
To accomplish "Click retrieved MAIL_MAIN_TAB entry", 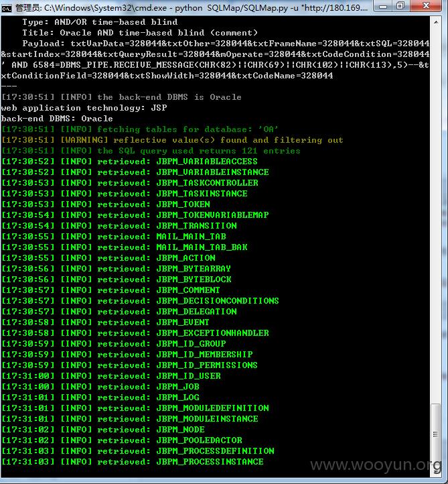I will click(114, 237).
